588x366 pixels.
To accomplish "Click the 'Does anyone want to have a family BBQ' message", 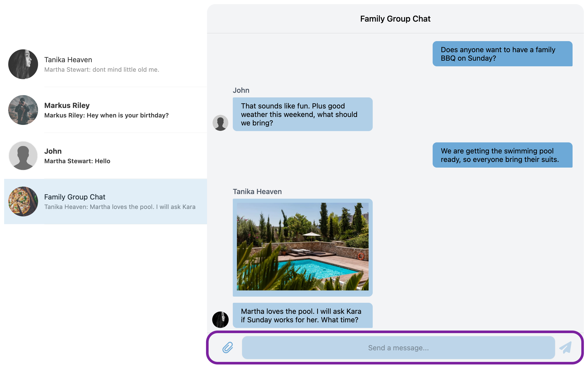I will 502,54.
